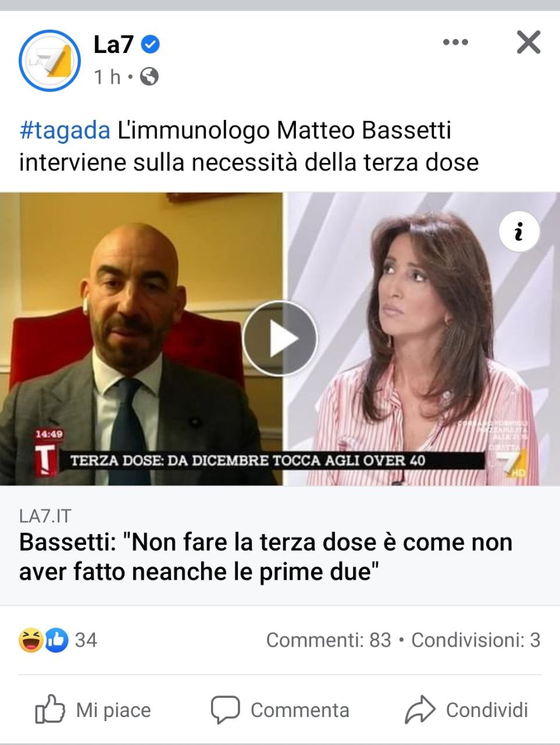The width and height of the screenshot is (560, 745).
Task: Click the laughing reaction emoji
Action: (x=30, y=640)
